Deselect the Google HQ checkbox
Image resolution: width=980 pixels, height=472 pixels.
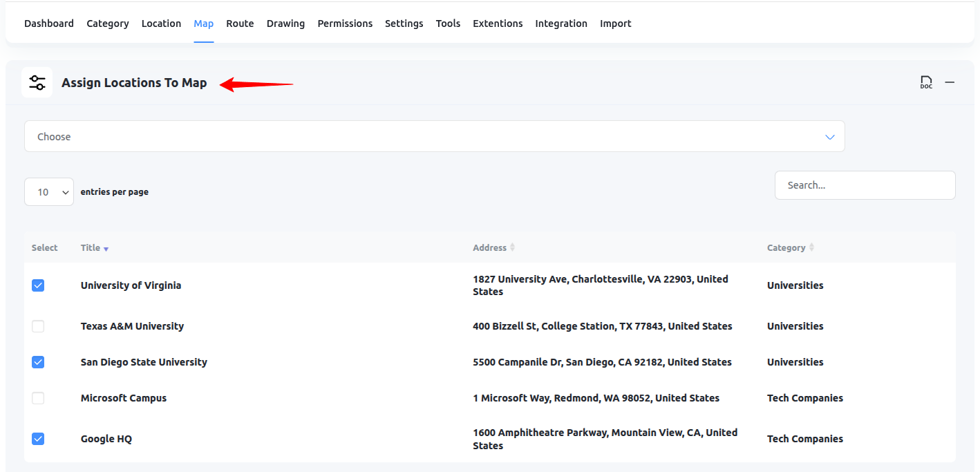point(38,439)
